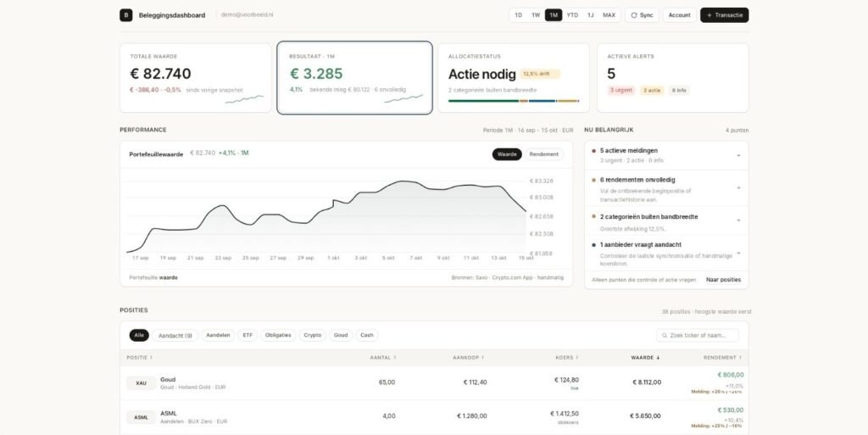Select the 1D period
Screen dimensions: 868x435
tap(519, 15)
